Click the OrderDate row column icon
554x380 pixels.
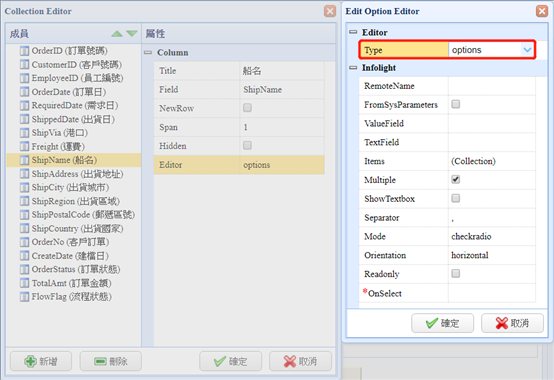pos(24,92)
